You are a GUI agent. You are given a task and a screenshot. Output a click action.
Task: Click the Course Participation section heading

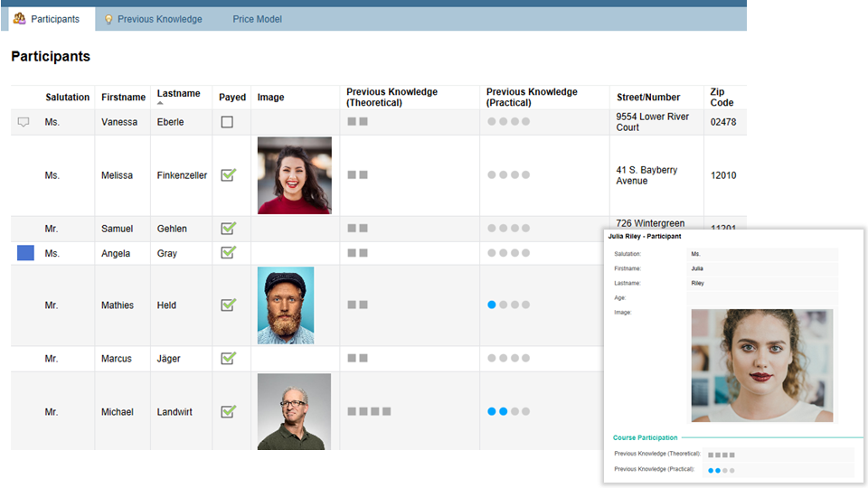pos(645,437)
